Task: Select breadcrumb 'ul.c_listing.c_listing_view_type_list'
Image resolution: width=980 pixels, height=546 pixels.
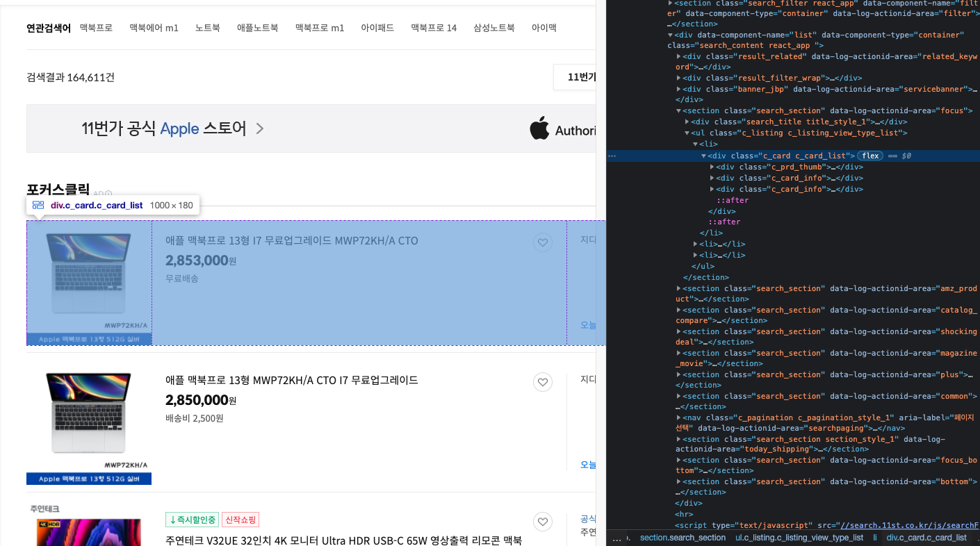Action: 799,538
